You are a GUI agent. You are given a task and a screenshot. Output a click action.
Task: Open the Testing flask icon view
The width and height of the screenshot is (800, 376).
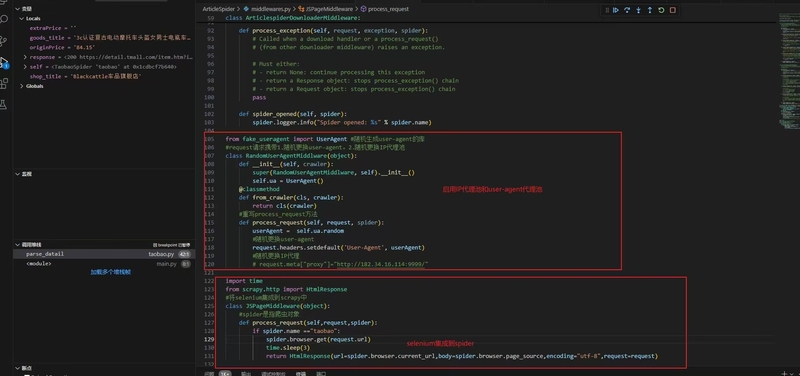(x=4, y=105)
